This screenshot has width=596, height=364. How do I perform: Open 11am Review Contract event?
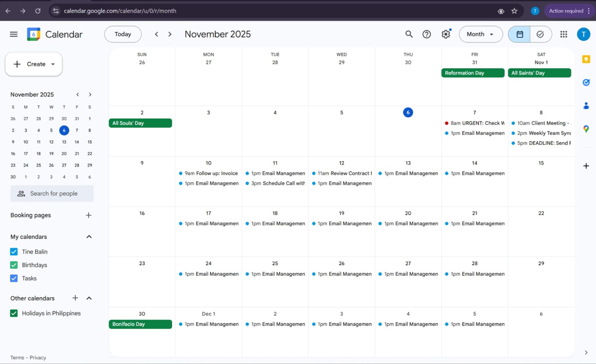342,173
